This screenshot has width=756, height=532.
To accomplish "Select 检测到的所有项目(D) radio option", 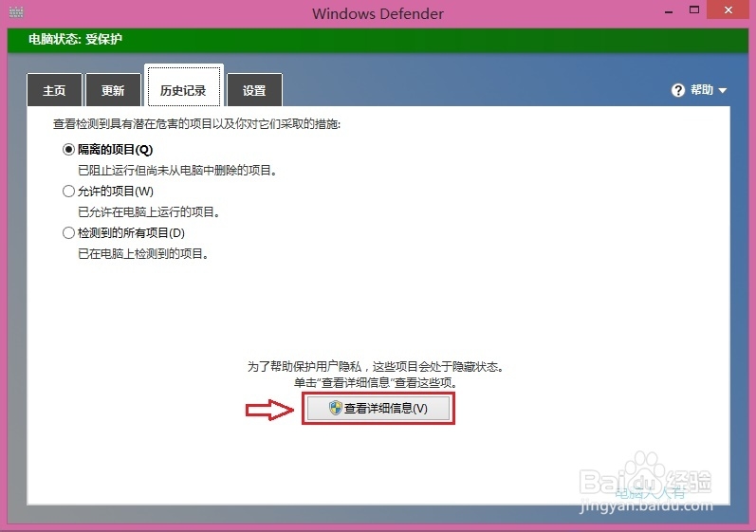I will pyautogui.click(x=68, y=233).
